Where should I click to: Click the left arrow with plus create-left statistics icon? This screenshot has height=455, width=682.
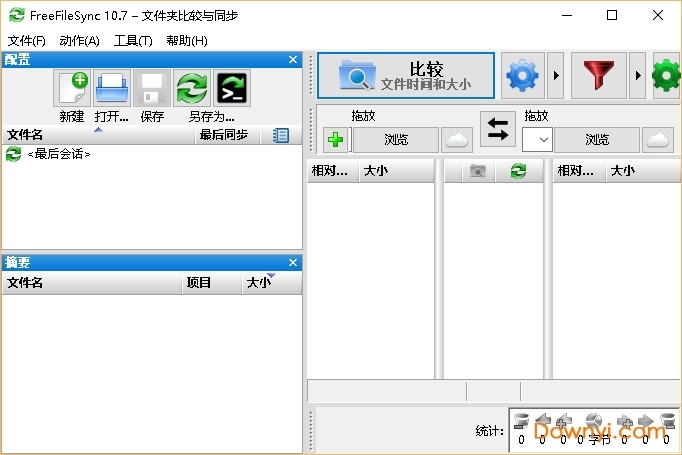563,421
